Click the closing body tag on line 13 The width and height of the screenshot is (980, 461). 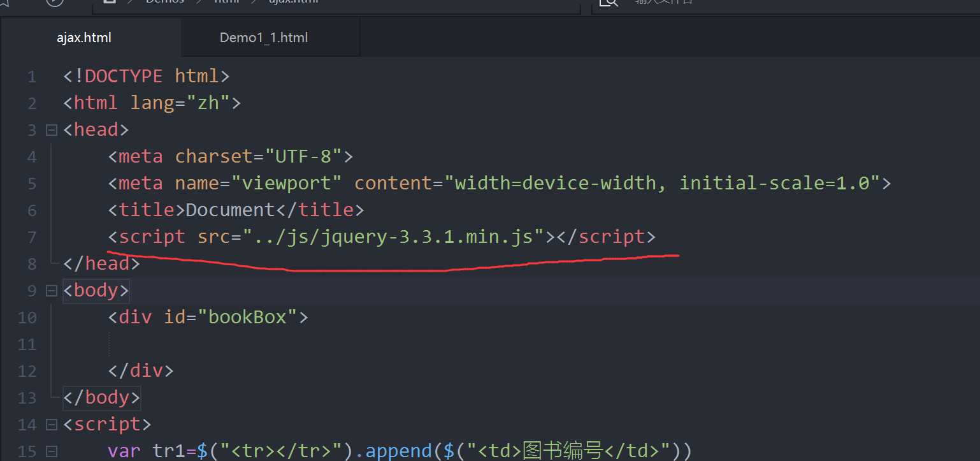pyautogui.click(x=101, y=398)
